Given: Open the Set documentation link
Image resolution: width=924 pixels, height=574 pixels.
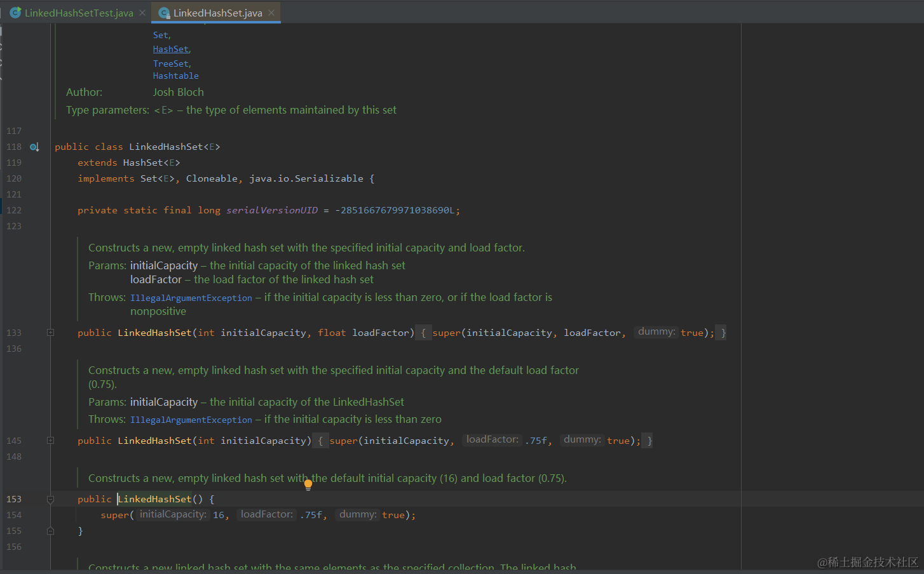Looking at the screenshot, I should (161, 35).
